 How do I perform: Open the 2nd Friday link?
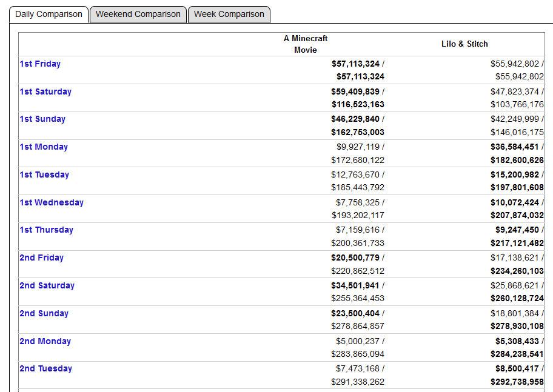pos(41,257)
